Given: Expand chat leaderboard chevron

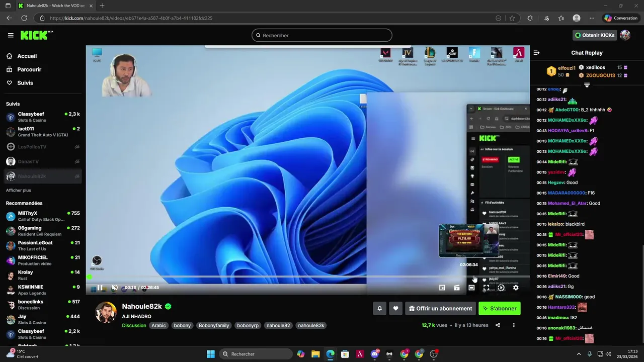Looking at the screenshot, I should point(587,85).
